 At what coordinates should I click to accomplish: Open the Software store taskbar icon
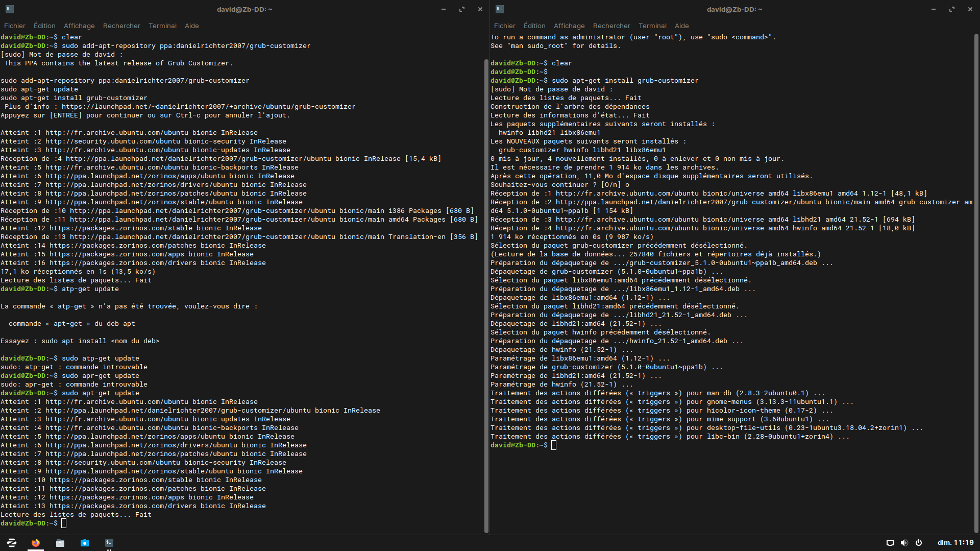pos(85,543)
